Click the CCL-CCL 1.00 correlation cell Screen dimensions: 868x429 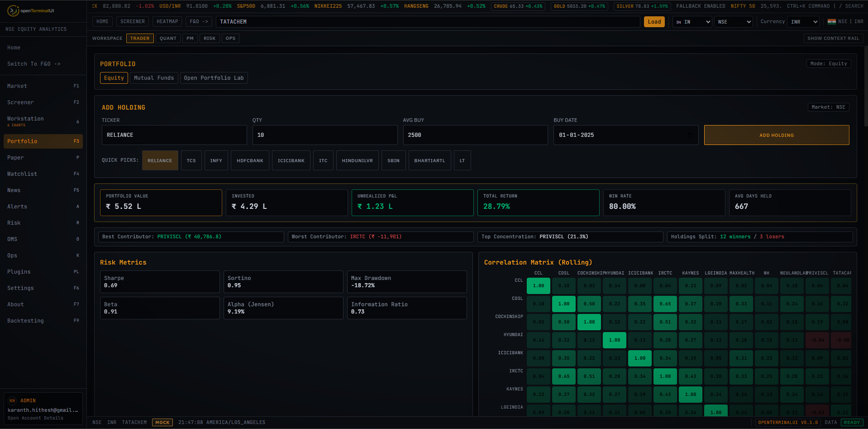pos(539,286)
